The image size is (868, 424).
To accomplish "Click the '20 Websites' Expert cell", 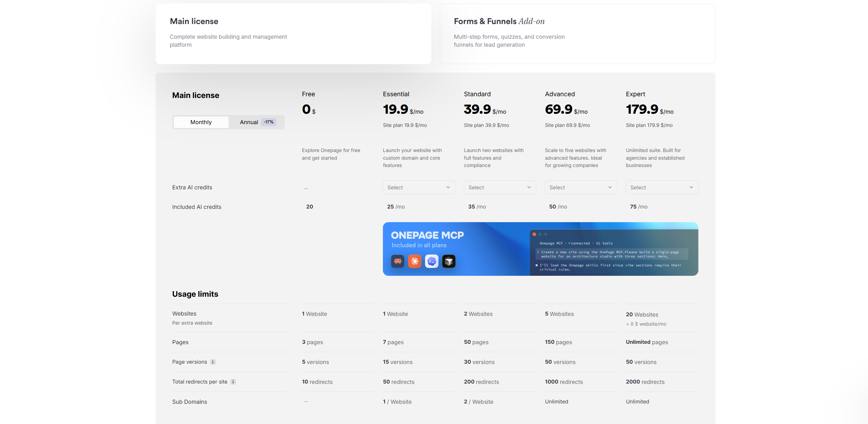I will tap(642, 315).
